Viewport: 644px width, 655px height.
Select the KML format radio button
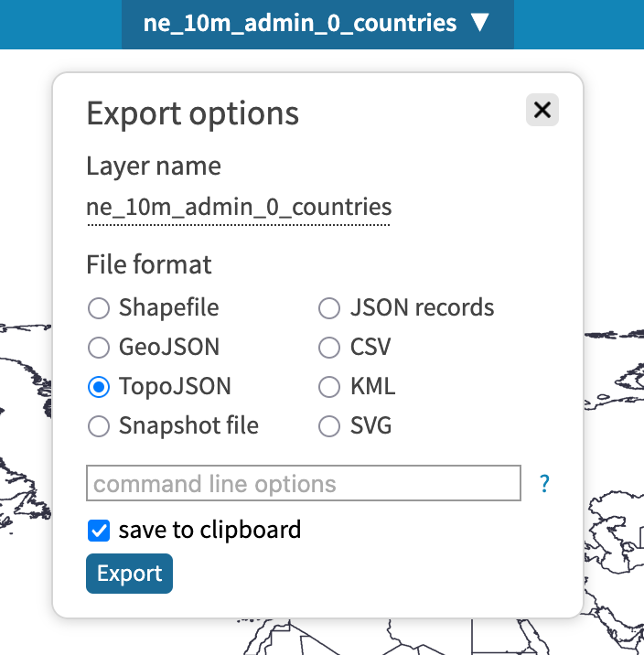pos(329,387)
